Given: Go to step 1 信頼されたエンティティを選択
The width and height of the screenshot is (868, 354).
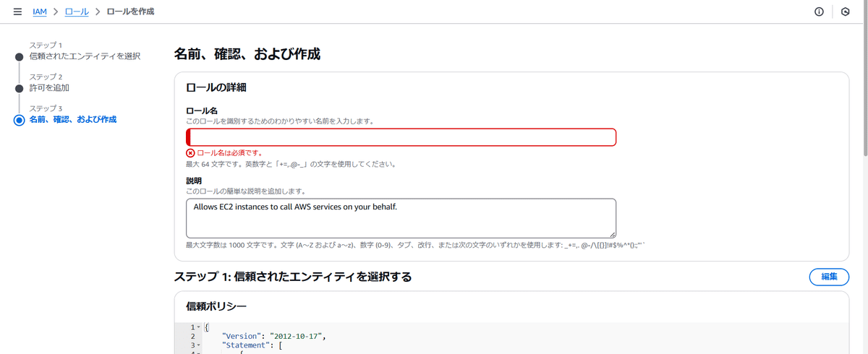Looking at the screenshot, I should pyautogui.click(x=85, y=56).
